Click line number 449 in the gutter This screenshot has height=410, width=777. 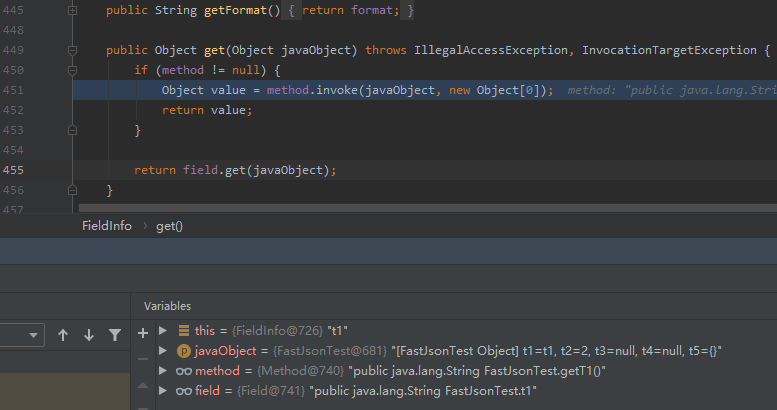(13, 50)
